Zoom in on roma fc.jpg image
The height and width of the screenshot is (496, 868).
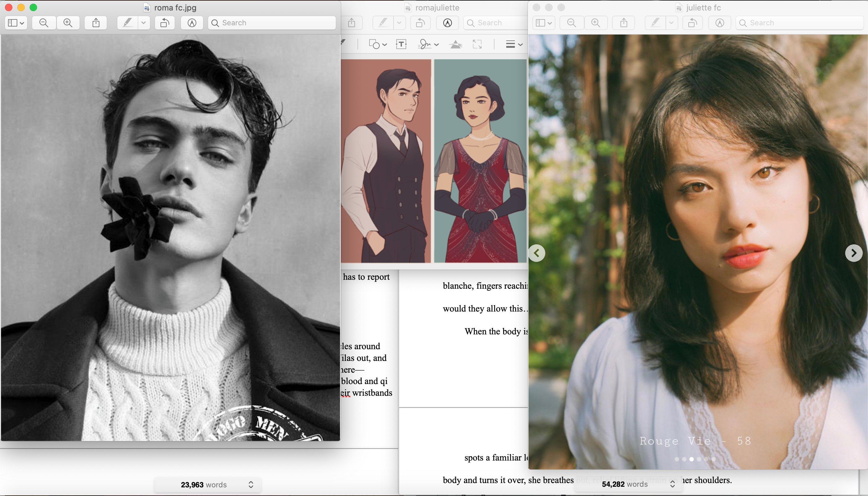[68, 23]
